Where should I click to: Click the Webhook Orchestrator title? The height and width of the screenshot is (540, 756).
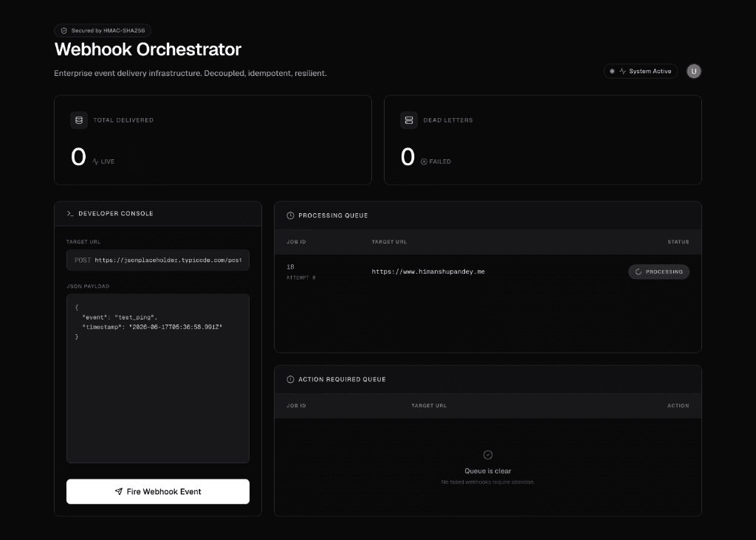coord(148,49)
